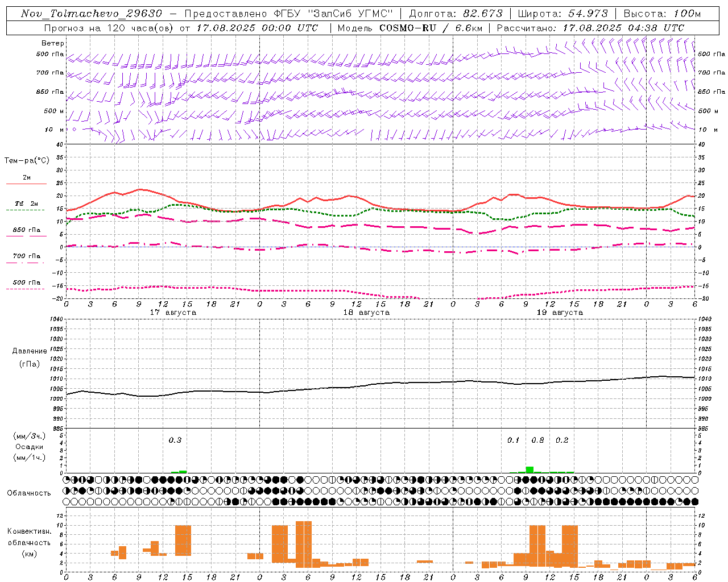Click the '17 августа' date label

click(173, 313)
